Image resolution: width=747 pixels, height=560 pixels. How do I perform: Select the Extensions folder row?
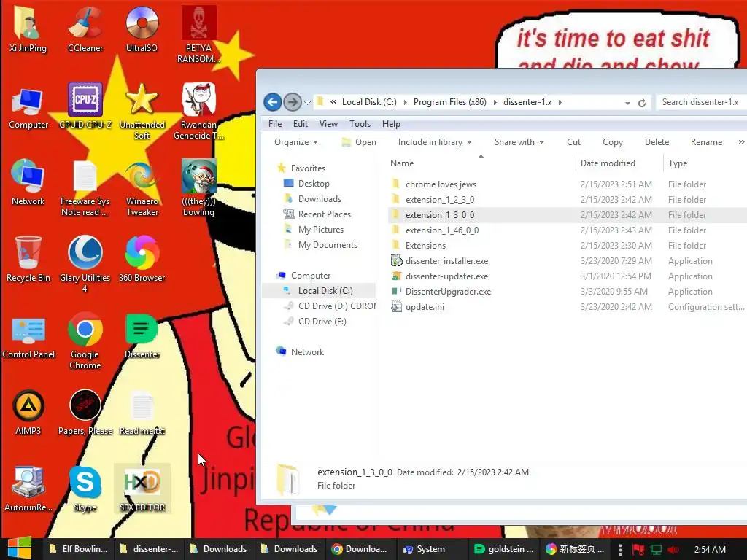click(568, 245)
